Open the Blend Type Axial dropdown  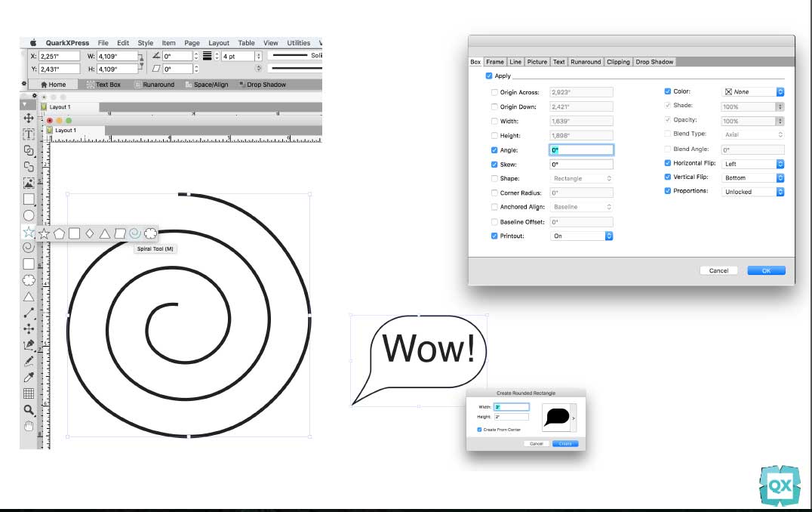(x=752, y=134)
